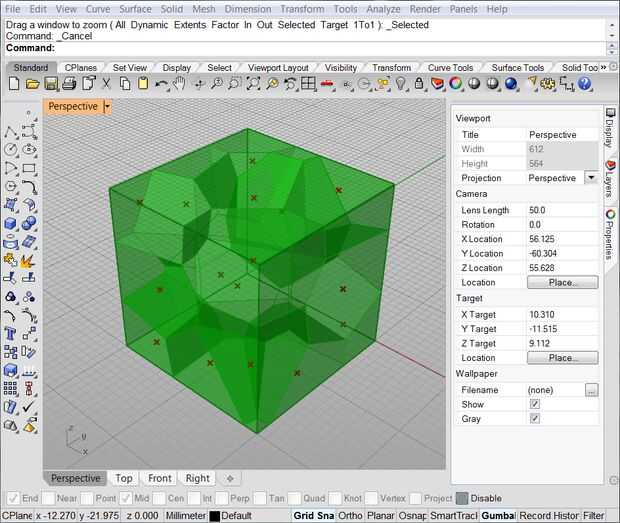Viewport: 620px width, 523px height.
Task: Open the Perspective viewport title menu arrow
Action: (x=107, y=107)
